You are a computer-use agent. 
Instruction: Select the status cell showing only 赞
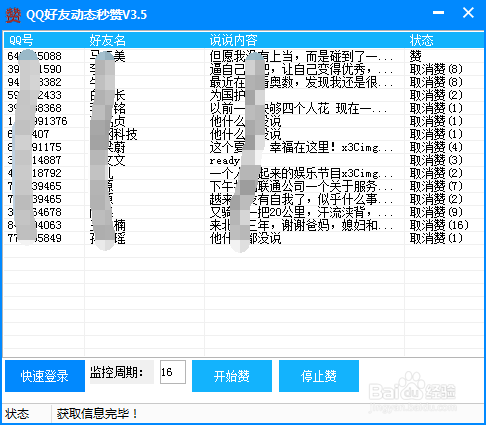416,56
